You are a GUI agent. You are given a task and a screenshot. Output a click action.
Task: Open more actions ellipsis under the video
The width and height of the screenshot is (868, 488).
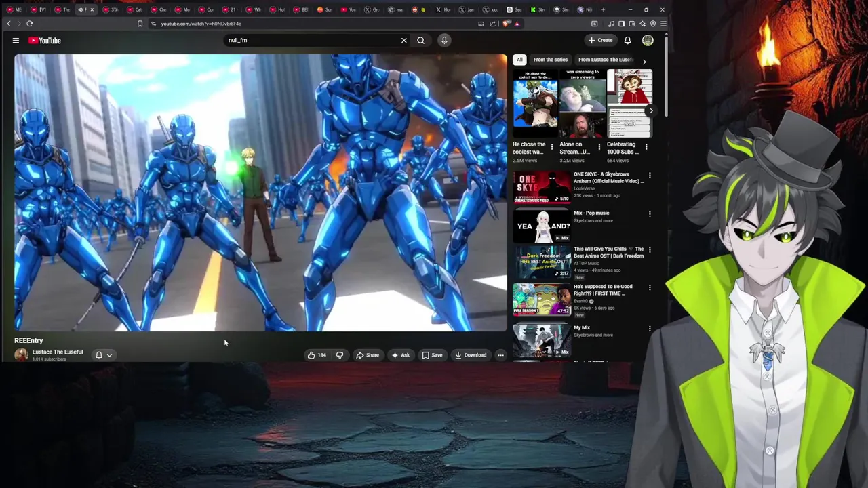[x=500, y=355]
